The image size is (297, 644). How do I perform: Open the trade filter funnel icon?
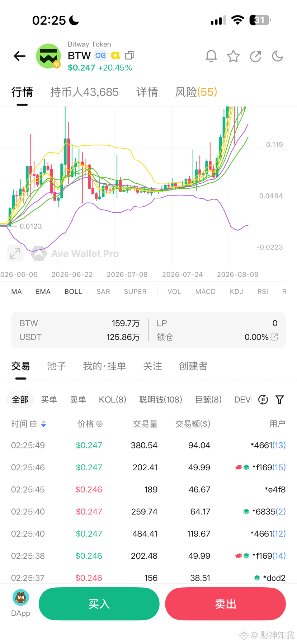coord(280,399)
